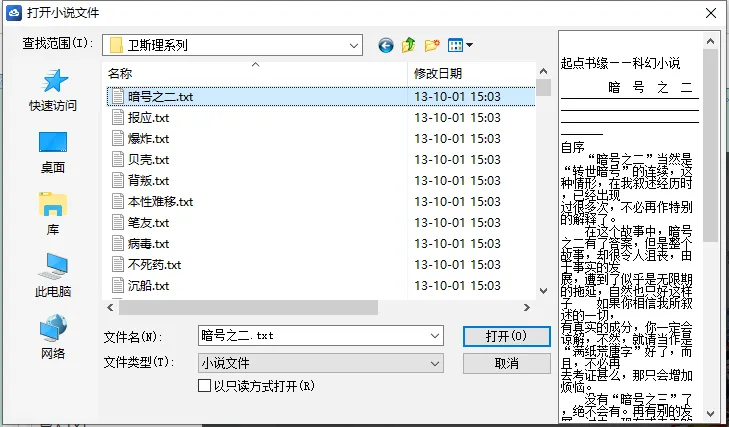Click the down arrow of preview scrollbar
729x427 pixels.
point(710,413)
